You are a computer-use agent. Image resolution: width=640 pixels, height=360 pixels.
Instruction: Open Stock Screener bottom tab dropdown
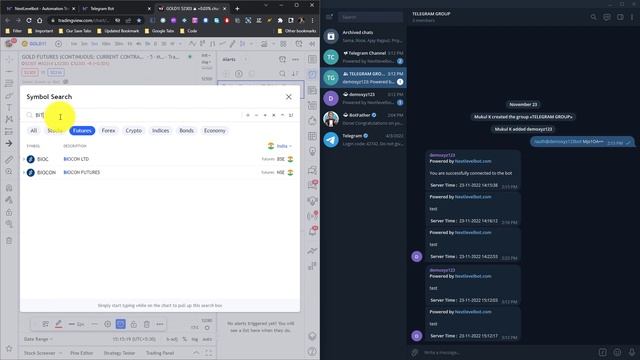point(42,353)
